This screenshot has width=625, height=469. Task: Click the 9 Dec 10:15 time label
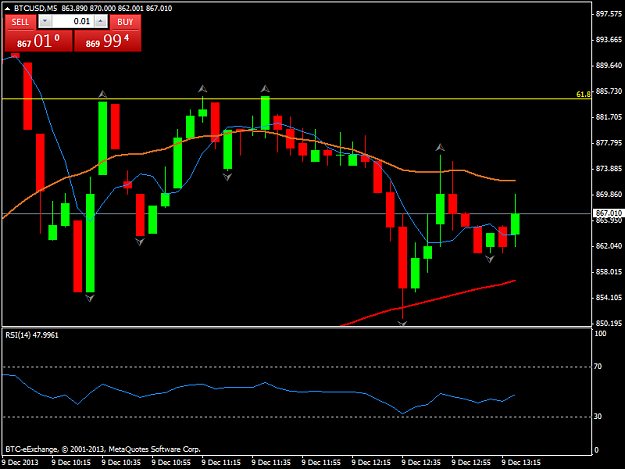[x=71, y=463]
